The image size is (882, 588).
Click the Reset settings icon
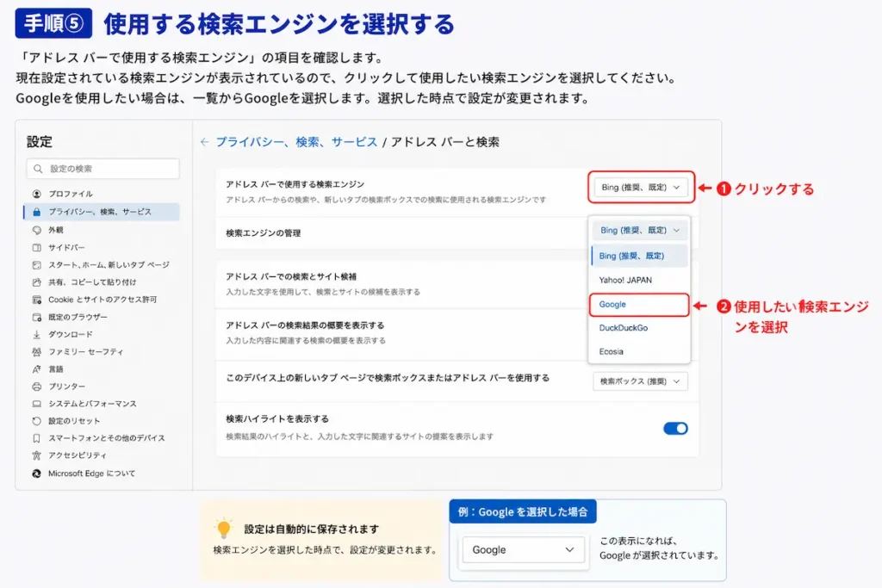36,421
